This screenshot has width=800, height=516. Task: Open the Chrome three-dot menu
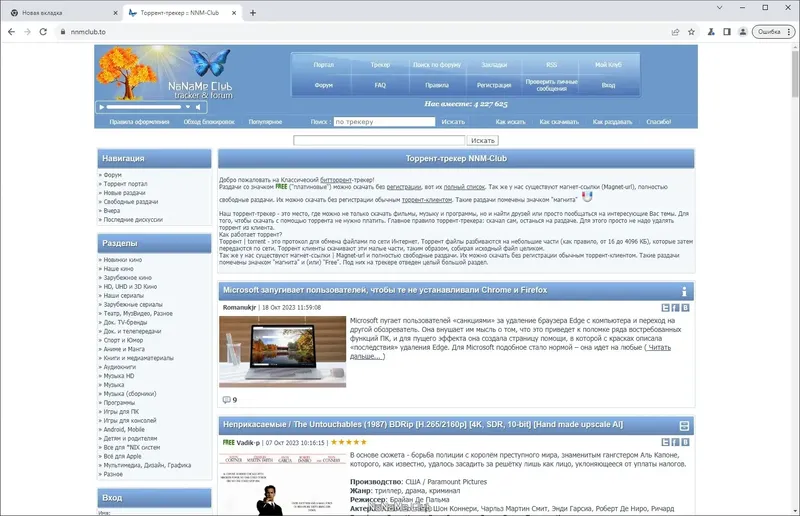click(789, 32)
